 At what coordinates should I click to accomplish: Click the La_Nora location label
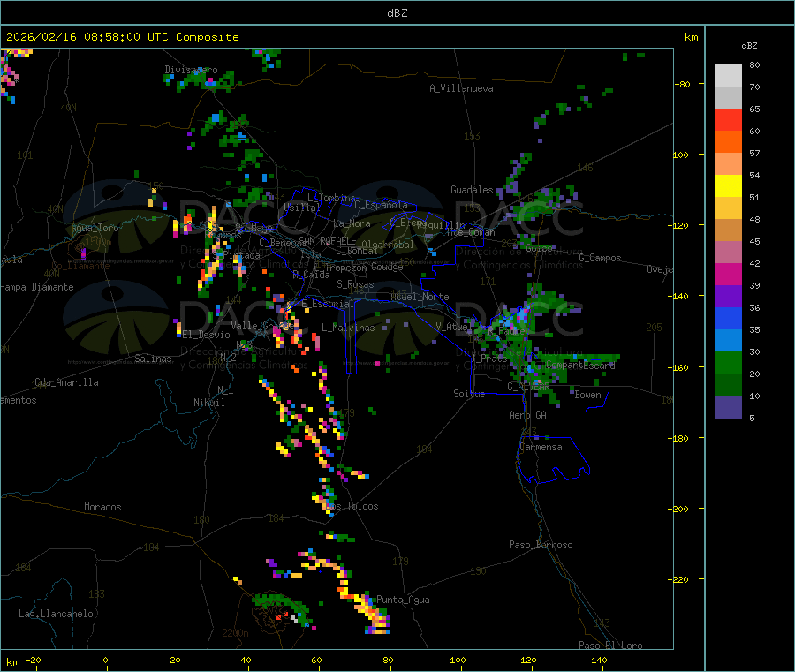tap(352, 223)
